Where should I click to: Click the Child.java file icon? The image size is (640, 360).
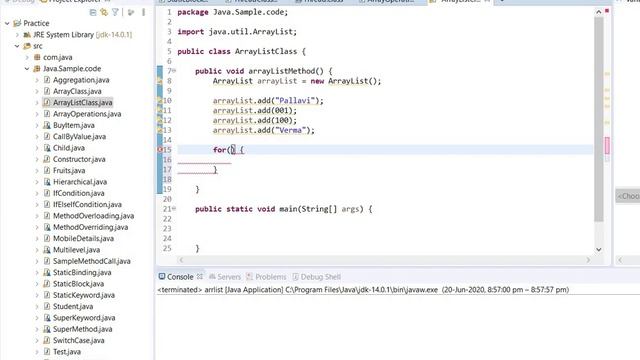pos(47,148)
